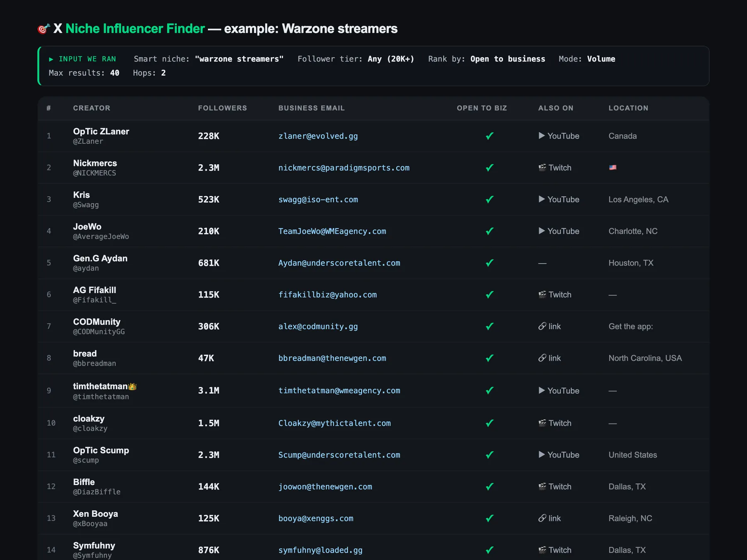Click the crown emoji beside timthetatman

[x=132, y=387]
